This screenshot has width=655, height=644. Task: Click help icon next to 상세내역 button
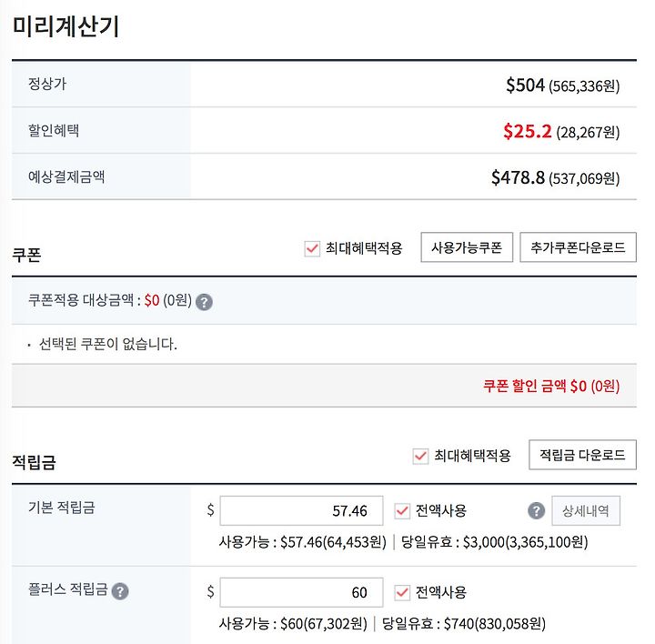pyautogui.click(x=536, y=510)
